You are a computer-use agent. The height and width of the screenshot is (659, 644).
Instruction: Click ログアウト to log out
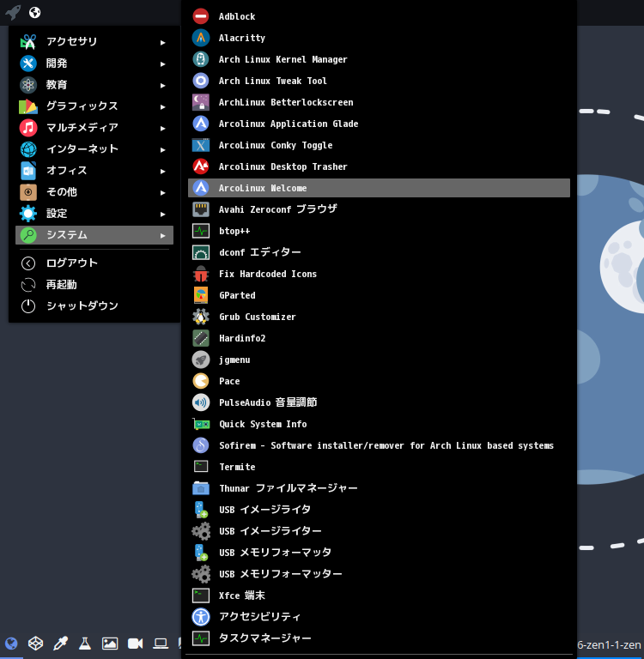pyautogui.click(x=72, y=263)
